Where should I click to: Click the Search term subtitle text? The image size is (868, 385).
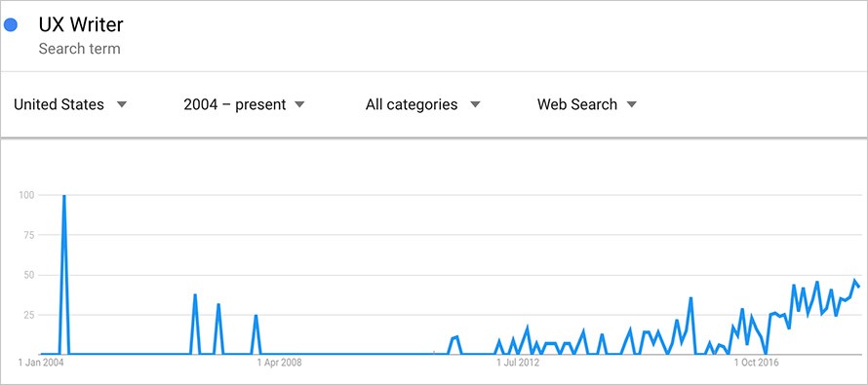point(79,49)
